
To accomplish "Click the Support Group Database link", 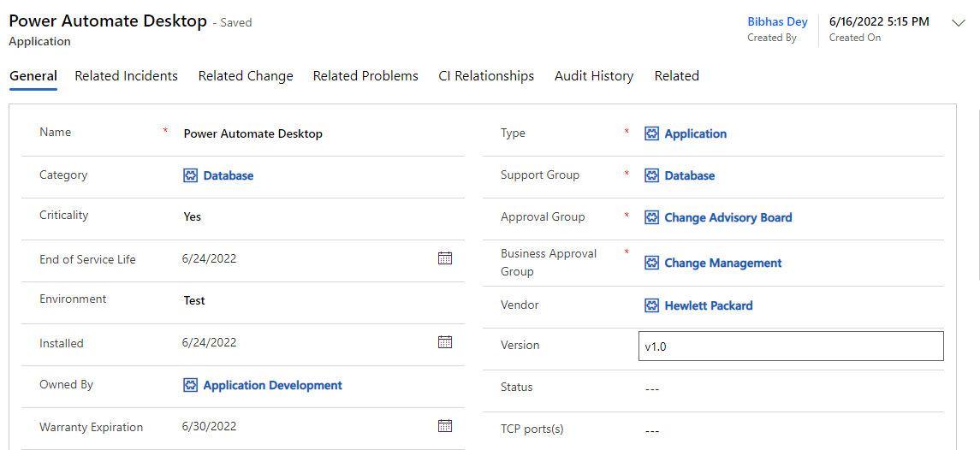I will (x=689, y=176).
